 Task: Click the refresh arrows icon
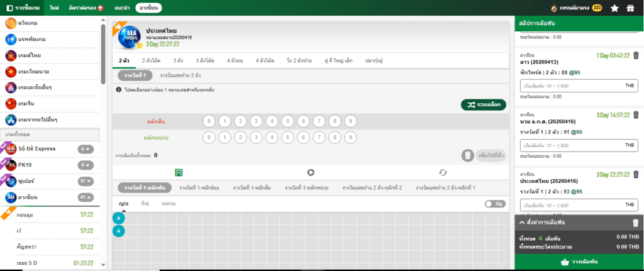pyautogui.click(x=443, y=172)
